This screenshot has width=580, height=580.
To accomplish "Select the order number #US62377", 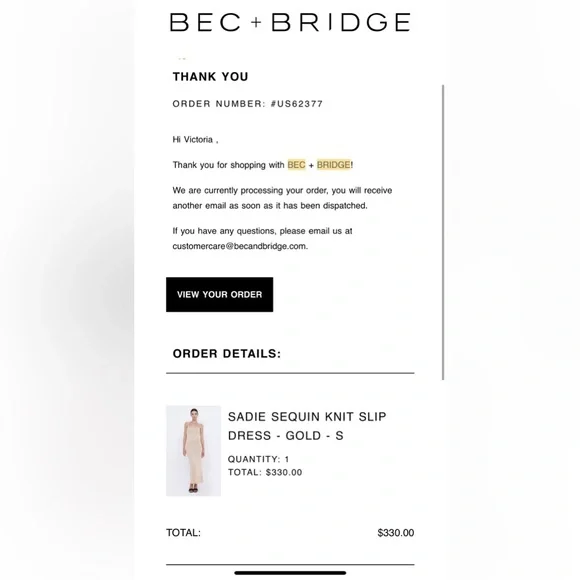I will pos(297,104).
